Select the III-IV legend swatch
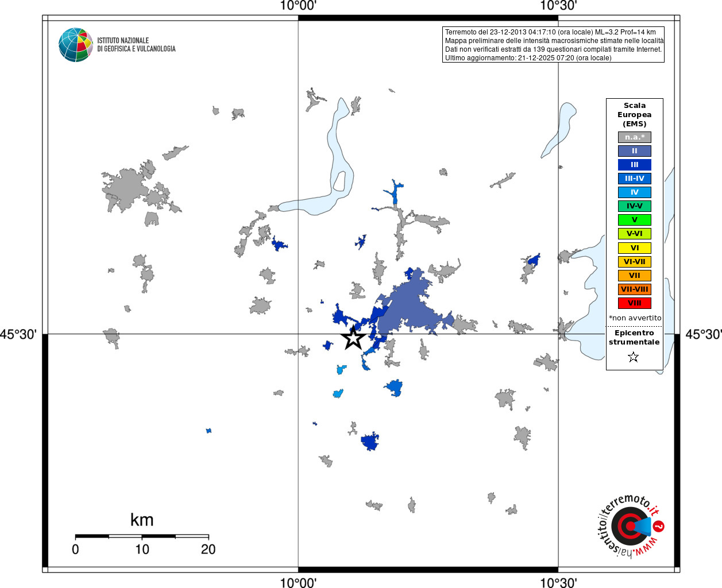 tap(635, 179)
